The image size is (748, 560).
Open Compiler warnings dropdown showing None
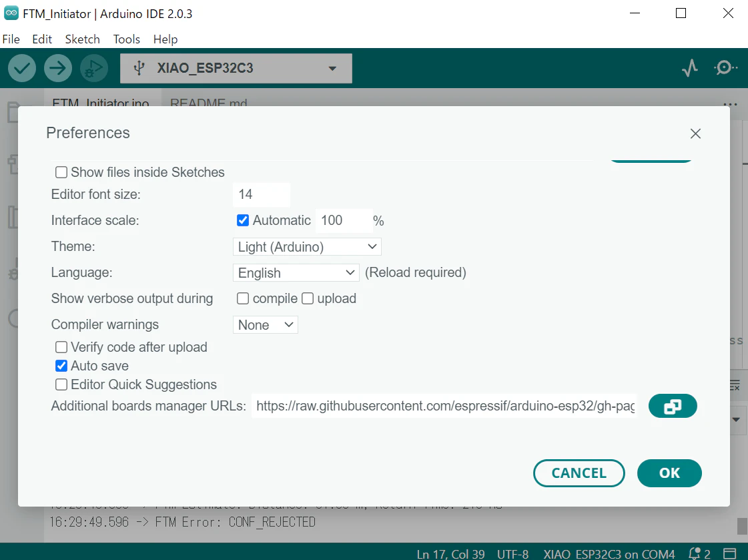(x=265, y=325)
